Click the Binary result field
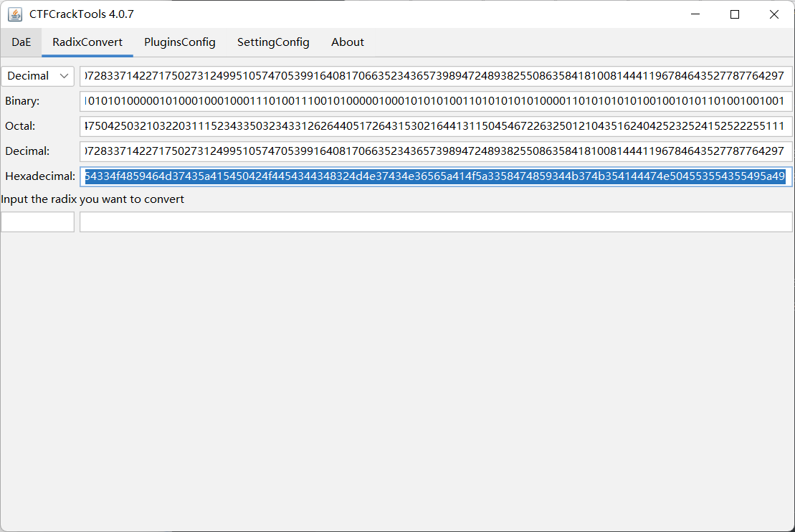The width and height of the screenshot is (795, 532). click(430, 101)
